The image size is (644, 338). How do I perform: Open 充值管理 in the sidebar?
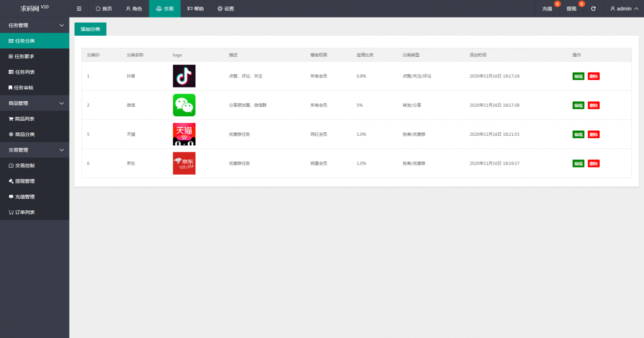(x=35, y=197)
